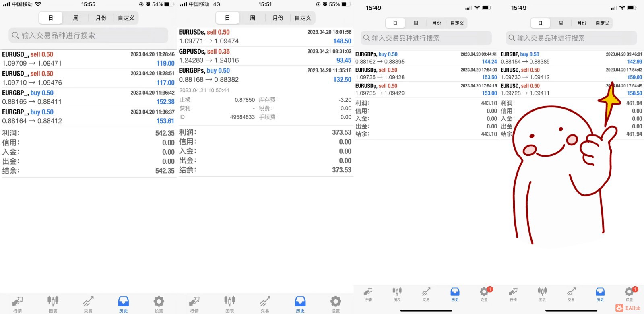The height and width of the screenshot is (314, 644).
Task: Switch to 周 tab in the EURGBPp screen
Action: coord(416,23)
